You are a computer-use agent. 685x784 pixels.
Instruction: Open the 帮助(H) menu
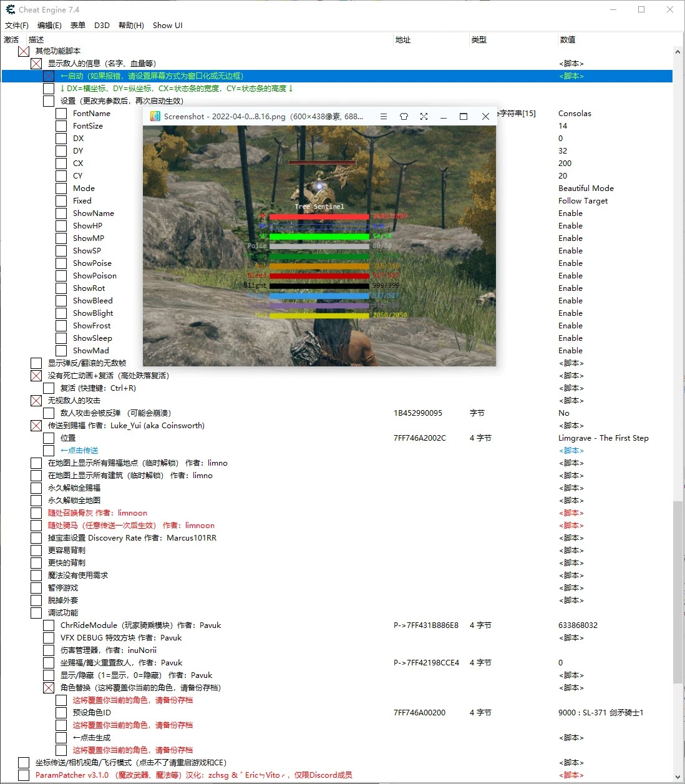point(131,26)
